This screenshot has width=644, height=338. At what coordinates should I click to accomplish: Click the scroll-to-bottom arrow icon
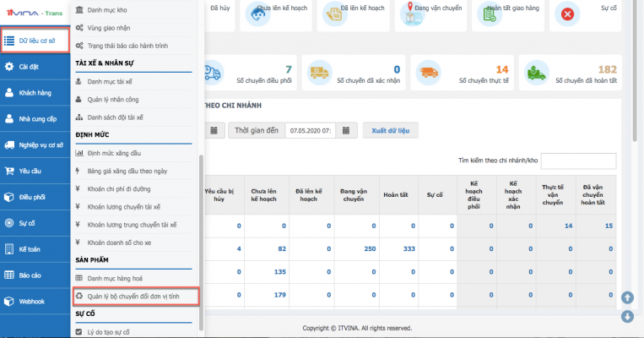point(627,317)
